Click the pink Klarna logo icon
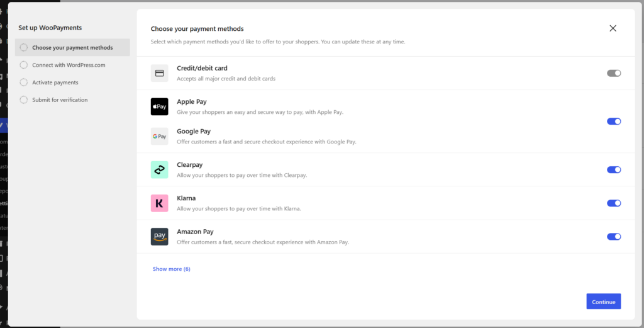644x328 pixels. pyautogui.click(x=159, y=203)
